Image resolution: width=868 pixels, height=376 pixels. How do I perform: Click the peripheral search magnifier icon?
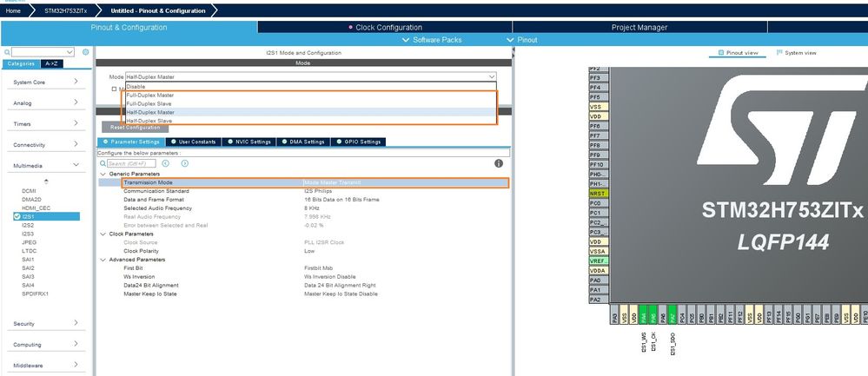click(x=7, y=52)
